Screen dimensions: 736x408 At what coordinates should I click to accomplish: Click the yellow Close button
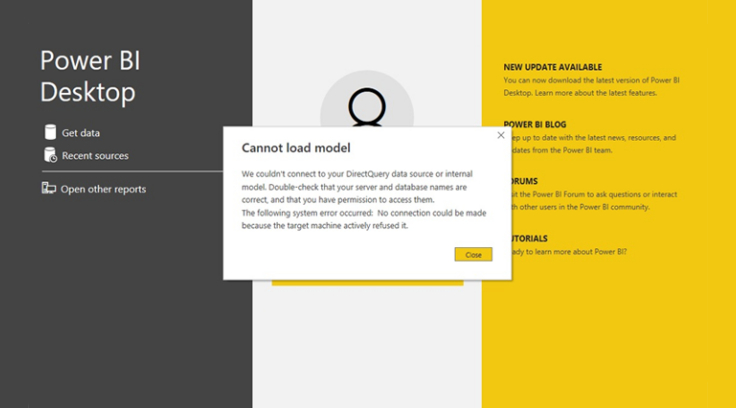click(x=473, y=254)
